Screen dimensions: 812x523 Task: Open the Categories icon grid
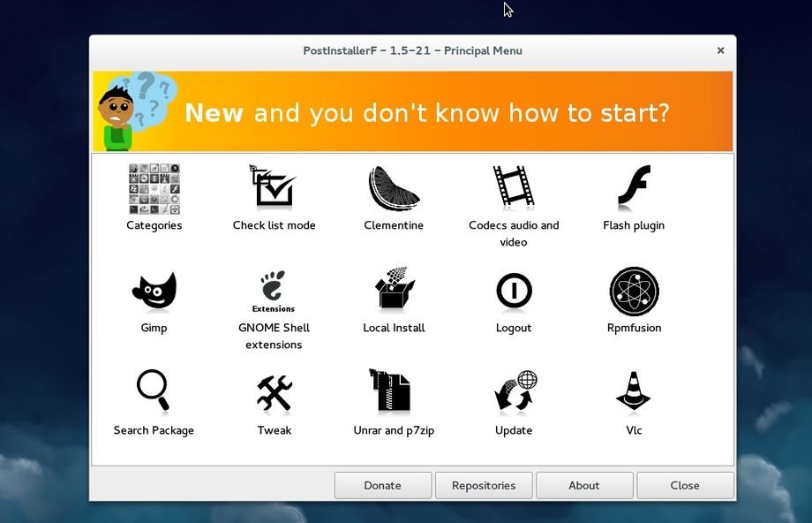[x=154, y=189]
